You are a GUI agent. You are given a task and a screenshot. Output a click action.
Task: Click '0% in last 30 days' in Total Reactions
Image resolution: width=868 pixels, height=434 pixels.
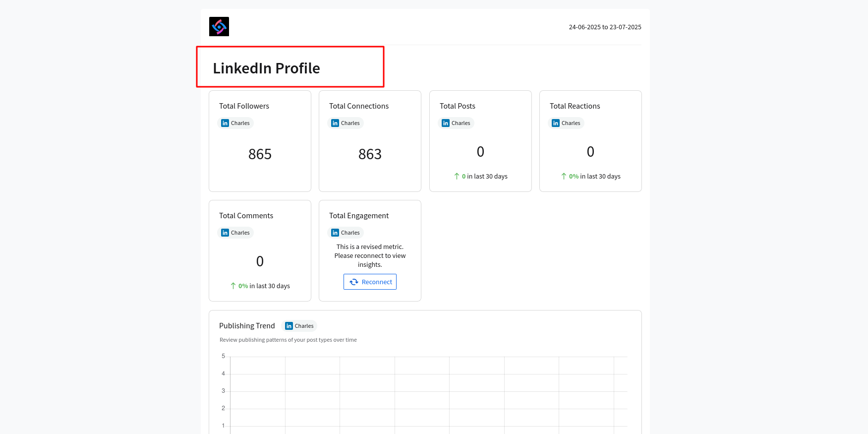point(595,176)
